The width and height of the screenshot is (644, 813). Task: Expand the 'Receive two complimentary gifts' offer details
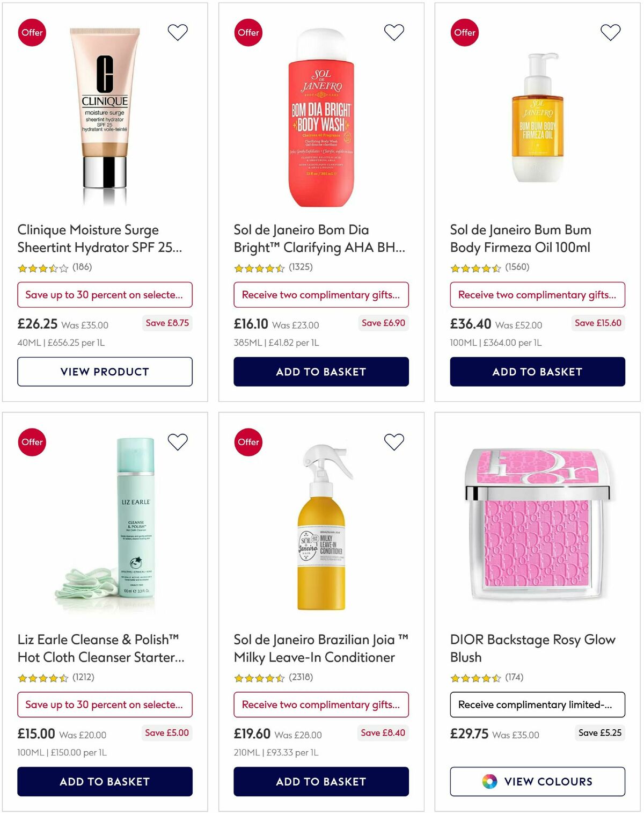321,295
